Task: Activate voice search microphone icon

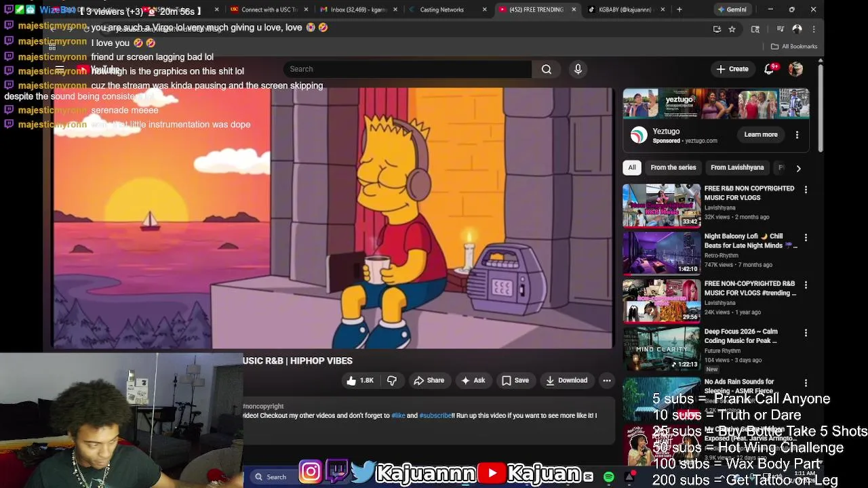Action: (x=578, y=69)
